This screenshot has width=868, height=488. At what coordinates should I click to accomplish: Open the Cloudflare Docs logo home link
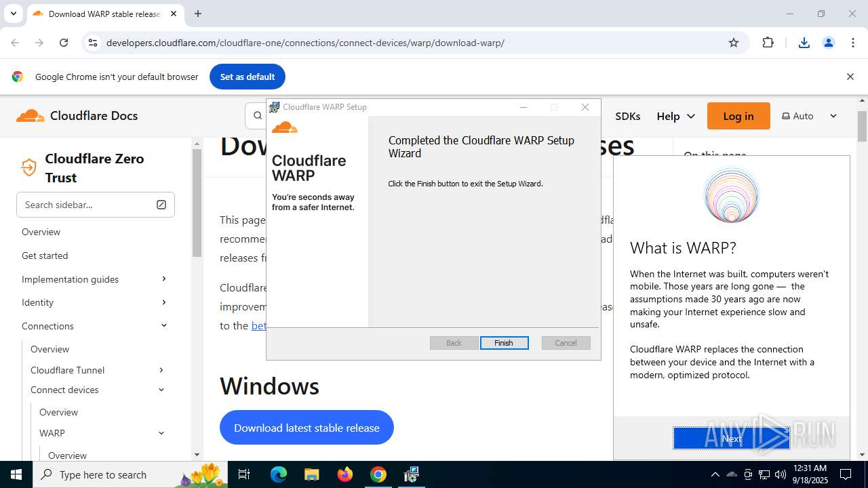[x=77, y=116]
